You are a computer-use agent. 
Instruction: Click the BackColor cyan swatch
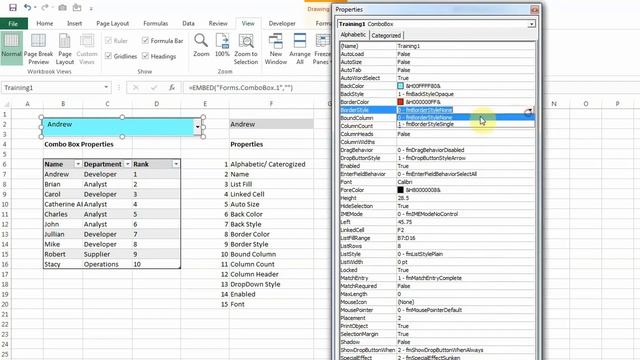coord(400,86)
